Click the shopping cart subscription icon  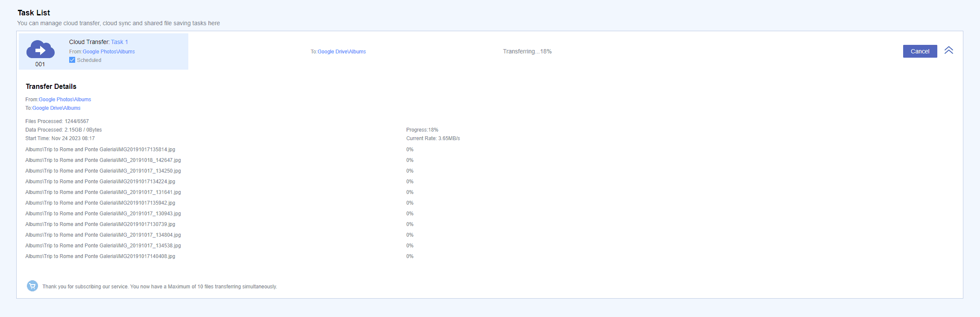(x=32, y=286)
